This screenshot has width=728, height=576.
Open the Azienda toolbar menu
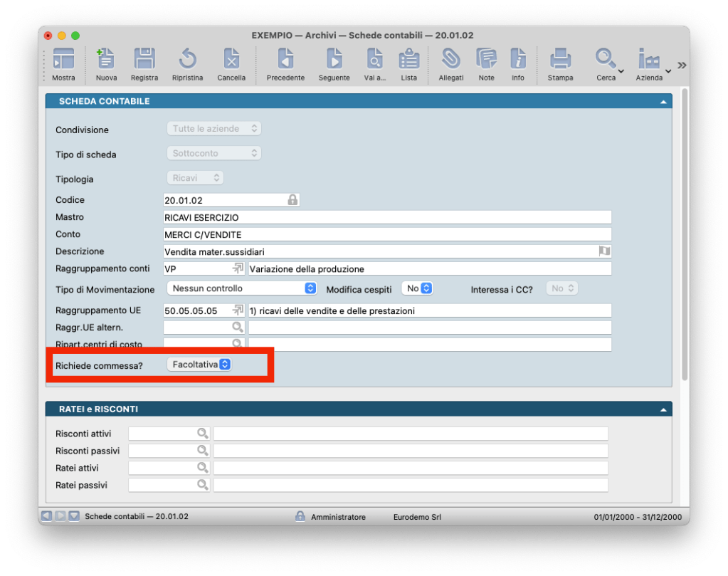pyautogui.click(x=652, y=63)
